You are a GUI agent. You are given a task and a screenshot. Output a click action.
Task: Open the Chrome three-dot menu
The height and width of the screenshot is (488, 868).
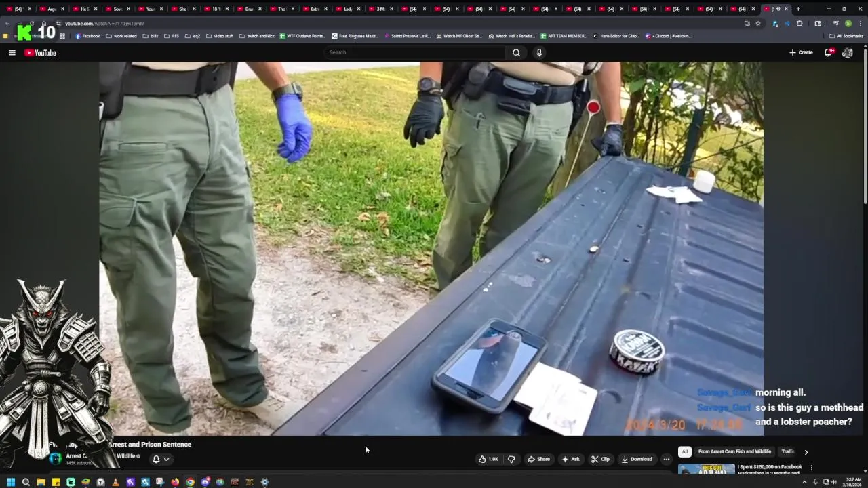point(860,23)
